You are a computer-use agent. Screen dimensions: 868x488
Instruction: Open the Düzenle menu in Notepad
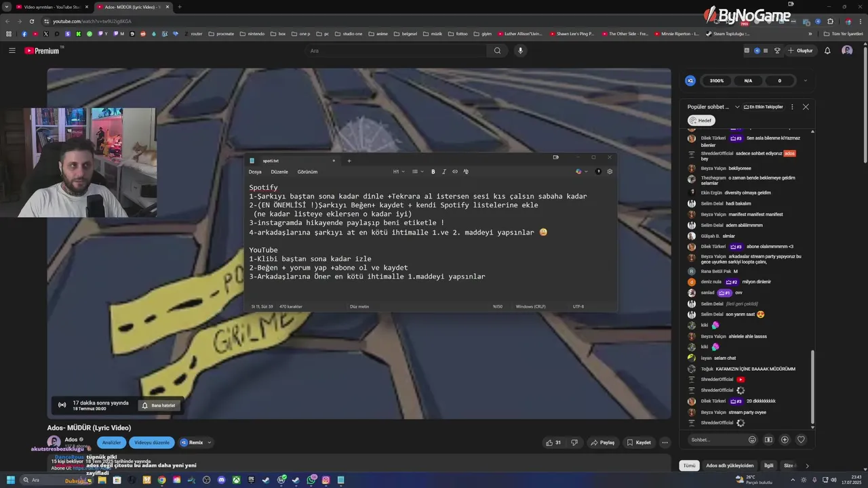pos(279,172)
